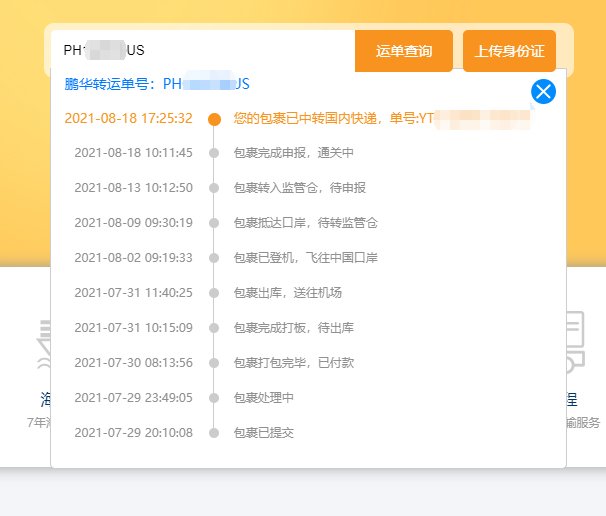Select status text 包裹打包完毕，已付款

click(294, 363)
